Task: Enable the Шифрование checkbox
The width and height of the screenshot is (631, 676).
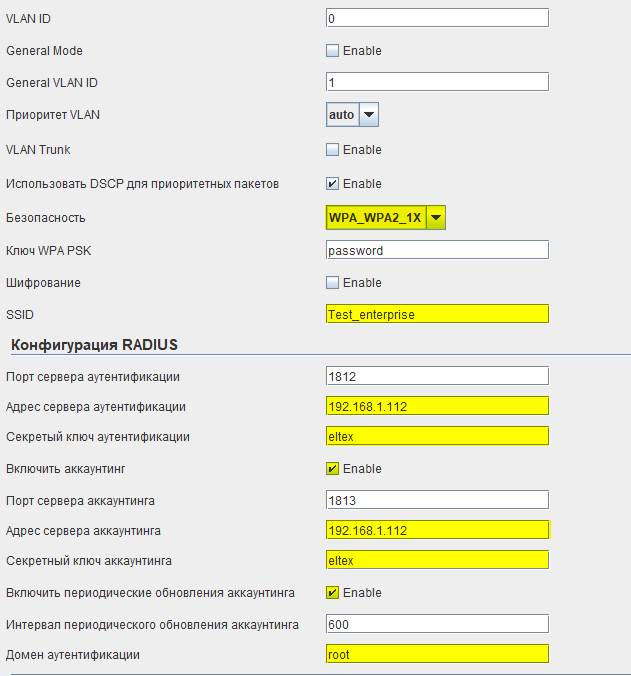Action: click(332, 283)
